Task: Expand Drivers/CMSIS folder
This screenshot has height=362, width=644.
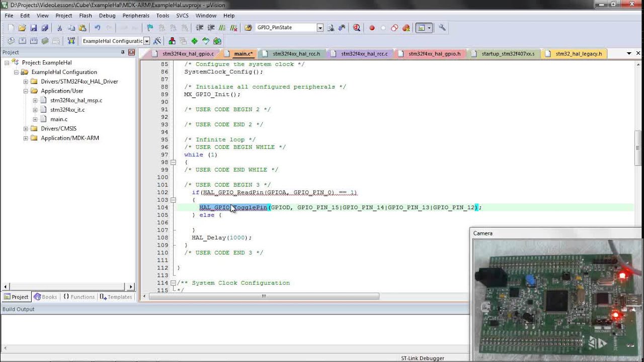Action: (x=26, y=129)
